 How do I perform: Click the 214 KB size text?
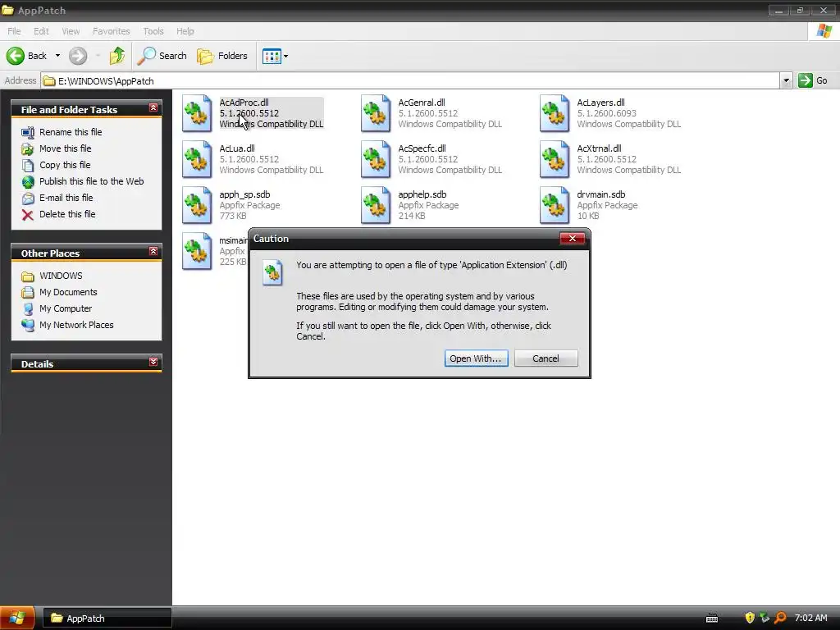(412, 216)
